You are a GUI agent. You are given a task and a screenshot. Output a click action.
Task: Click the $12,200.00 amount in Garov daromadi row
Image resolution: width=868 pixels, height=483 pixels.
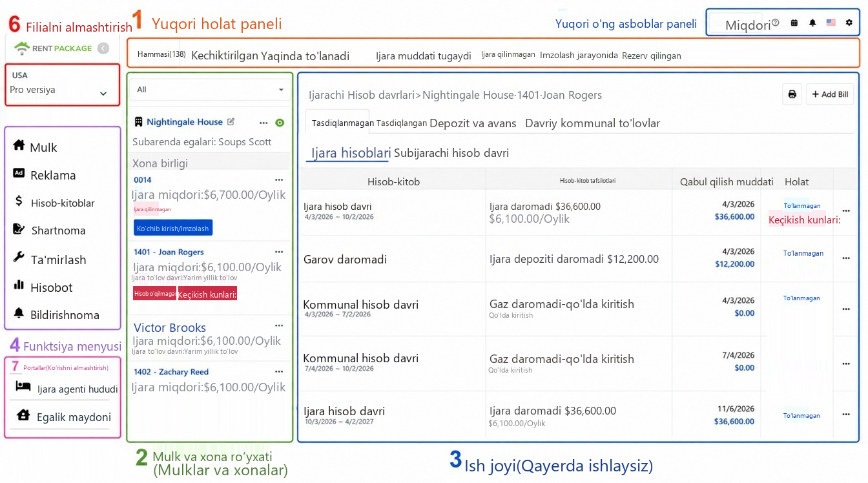[734, 263]
